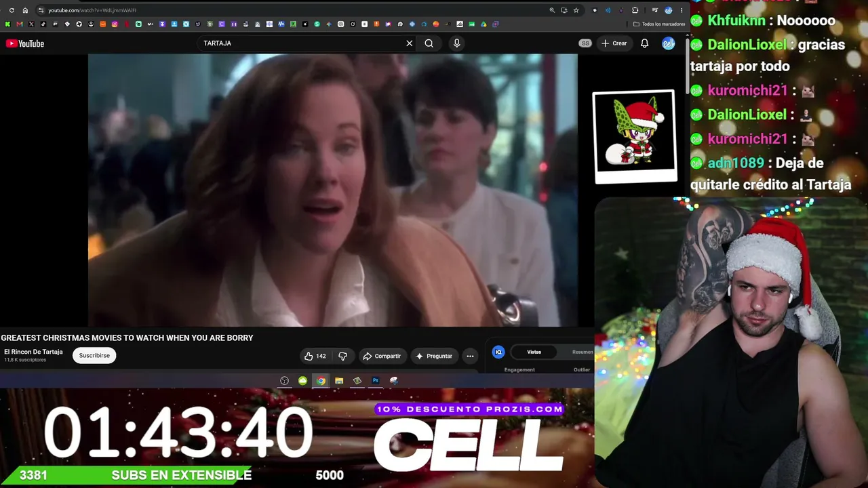Image resolution: width=868 pixels, height=488 pixels.
Task: Open the Instagram bookmark
Action: point(115,24)
